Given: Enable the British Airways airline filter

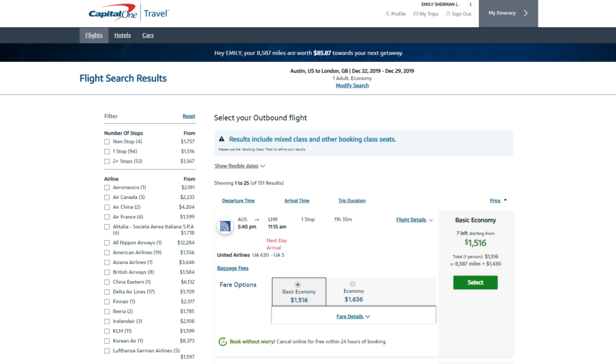Looking at the screenshot, I should (x=107, y=272).
